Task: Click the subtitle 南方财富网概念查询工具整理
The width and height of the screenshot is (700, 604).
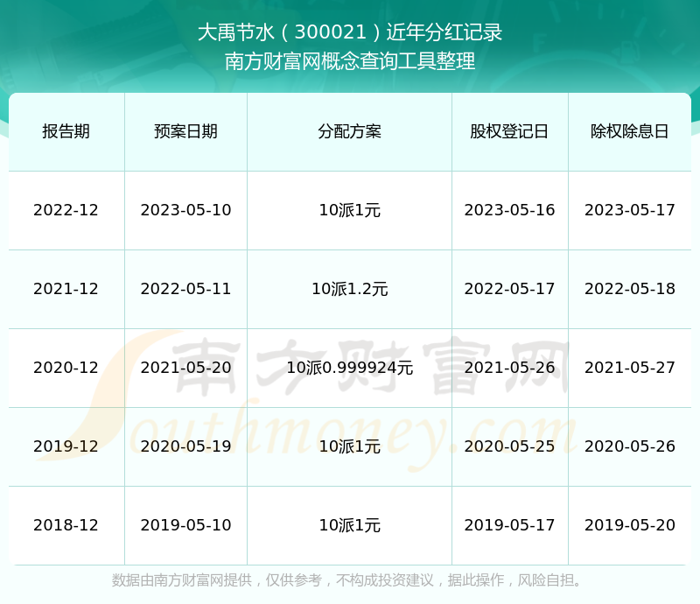Action: 350,61
